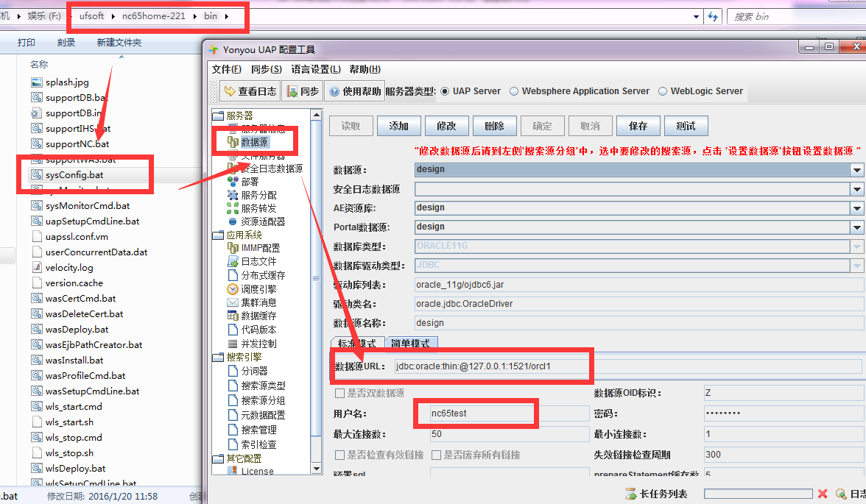Click Explorer refresh button by address bar
Screen dimensions: 866x504
714,17
